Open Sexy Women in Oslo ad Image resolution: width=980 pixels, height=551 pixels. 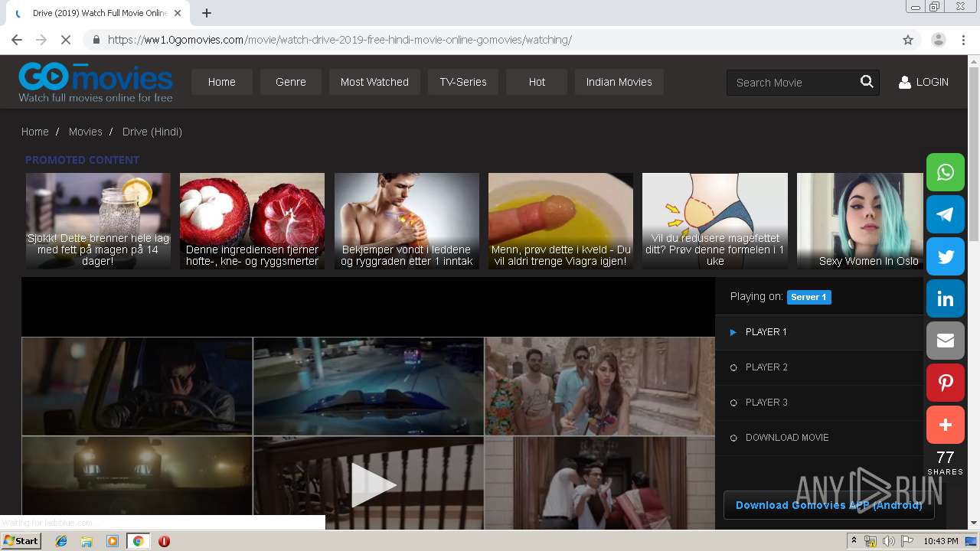click(x=860, y=221)
